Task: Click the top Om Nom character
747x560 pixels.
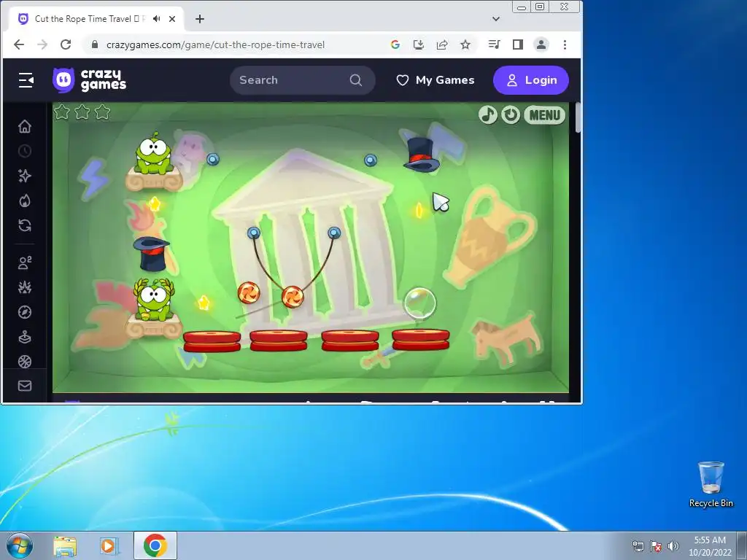Action: [x=153, y=153]
